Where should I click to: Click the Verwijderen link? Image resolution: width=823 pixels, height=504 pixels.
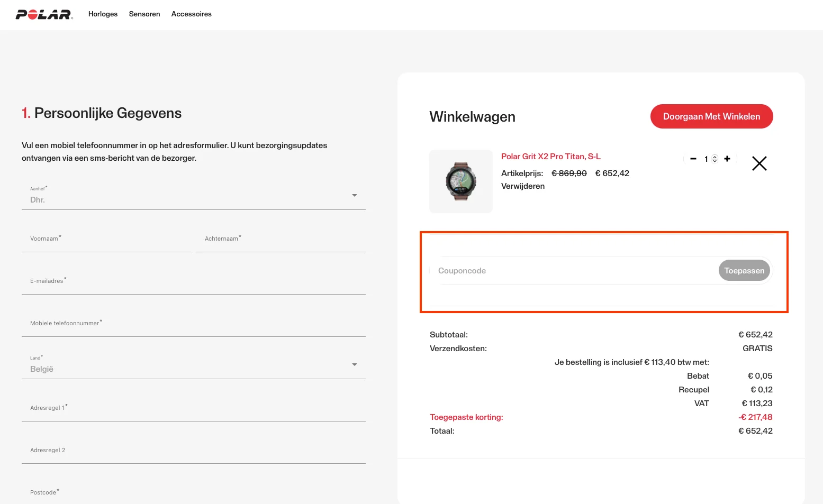[522, 186]
